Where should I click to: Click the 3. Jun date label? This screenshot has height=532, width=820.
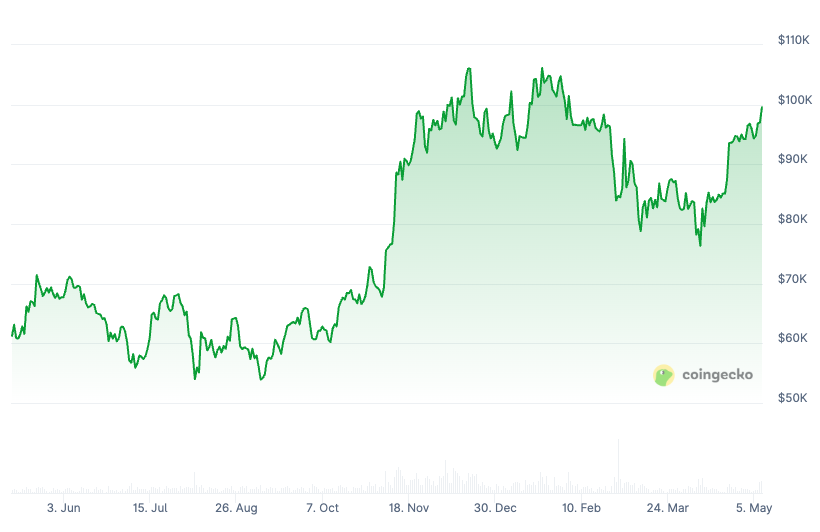click(64, 508)
